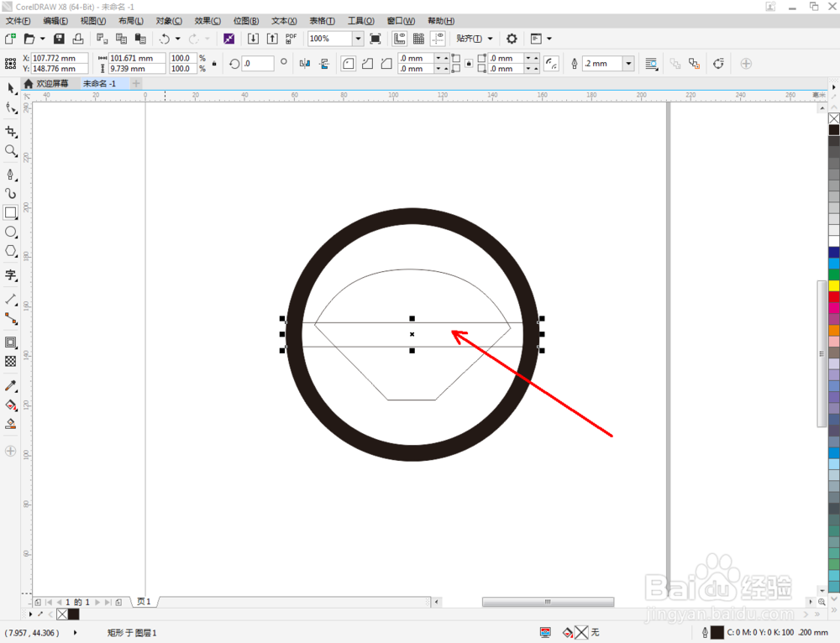Click the 贴齐(T) snap button
The height and width of the screenshot is (643, 840).
coord(469,39)
